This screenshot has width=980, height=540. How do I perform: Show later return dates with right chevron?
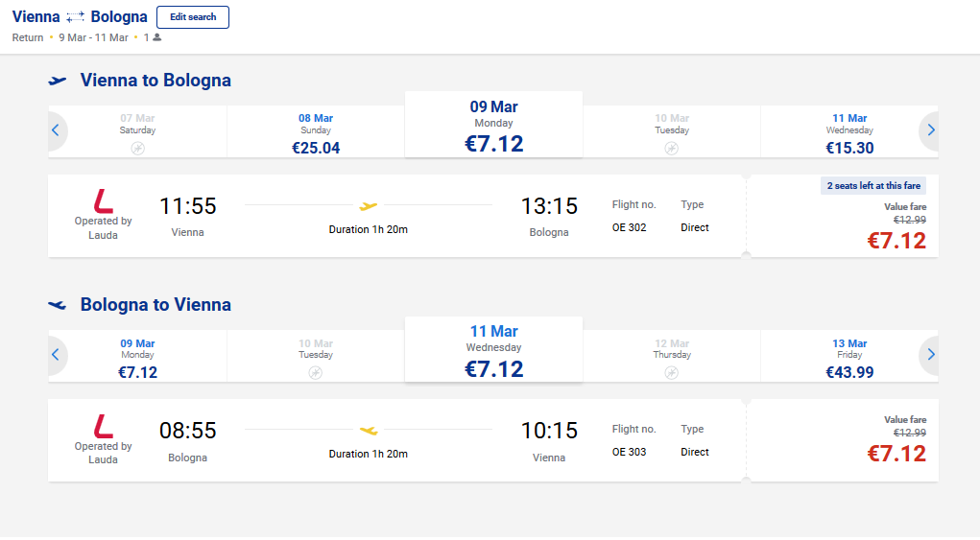click(931, 355)
